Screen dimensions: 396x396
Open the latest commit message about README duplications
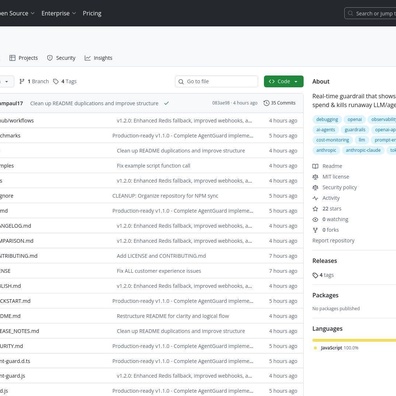(x=94, y=103)
